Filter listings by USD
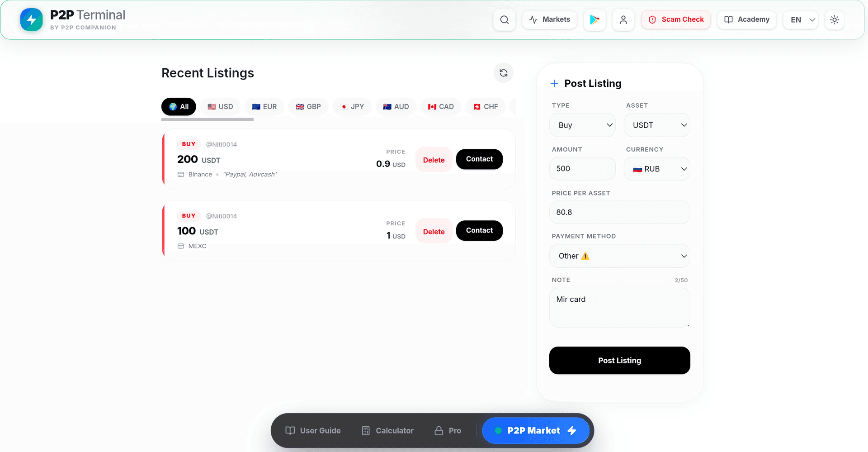868x452 pixels. click(220, 107)
